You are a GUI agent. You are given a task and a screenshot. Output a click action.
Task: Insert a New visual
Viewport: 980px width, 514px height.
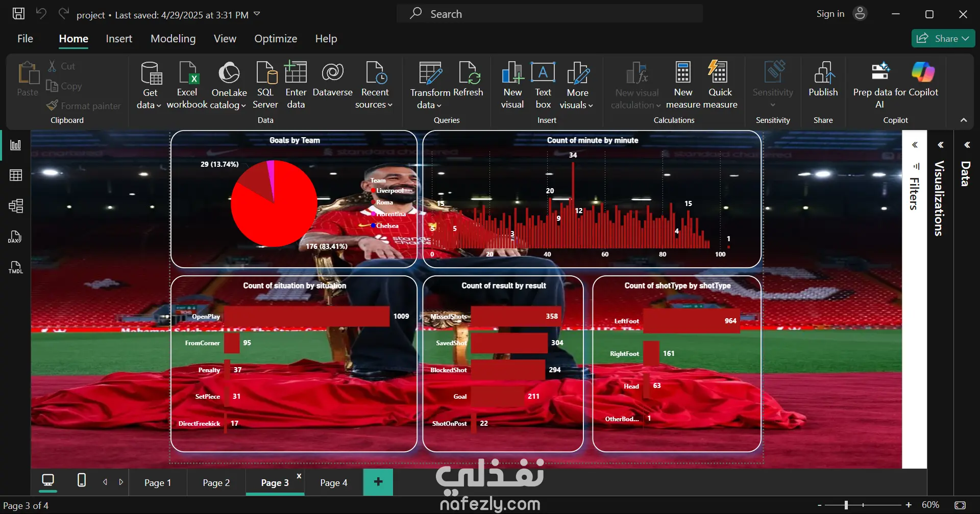[x=512, y=85]
